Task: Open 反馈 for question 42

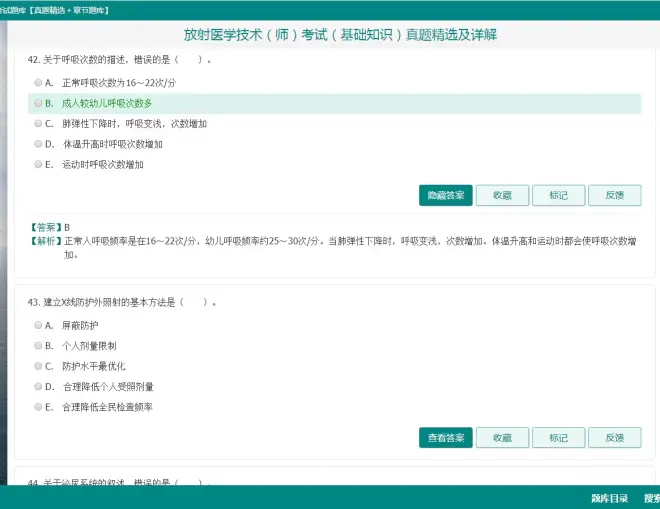Action: pos(615,195)
